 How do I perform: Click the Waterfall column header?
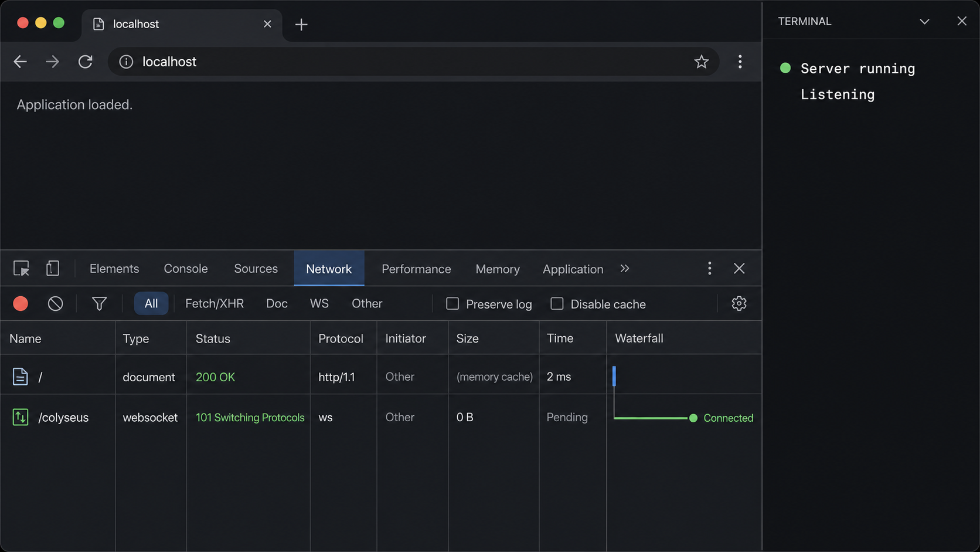coord(684,338)
